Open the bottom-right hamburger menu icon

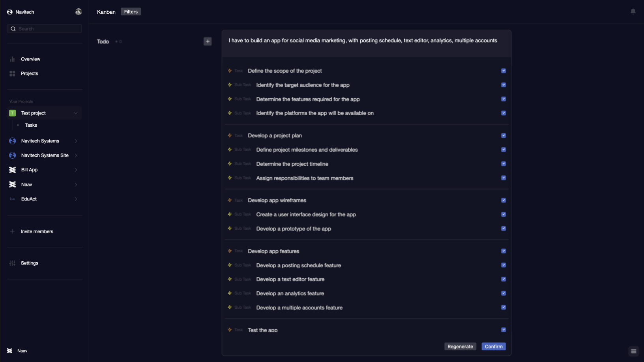(x=633, y=351)
